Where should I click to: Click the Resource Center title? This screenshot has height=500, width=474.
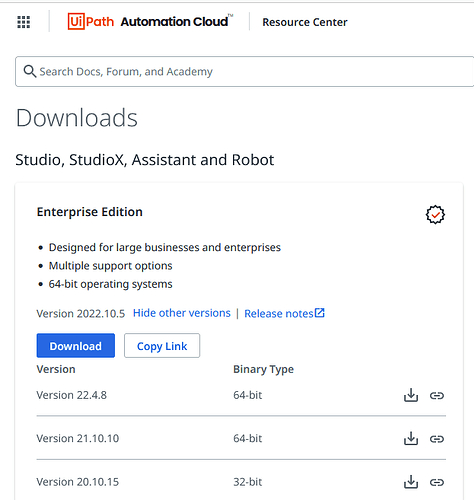(x=305, y=22)
